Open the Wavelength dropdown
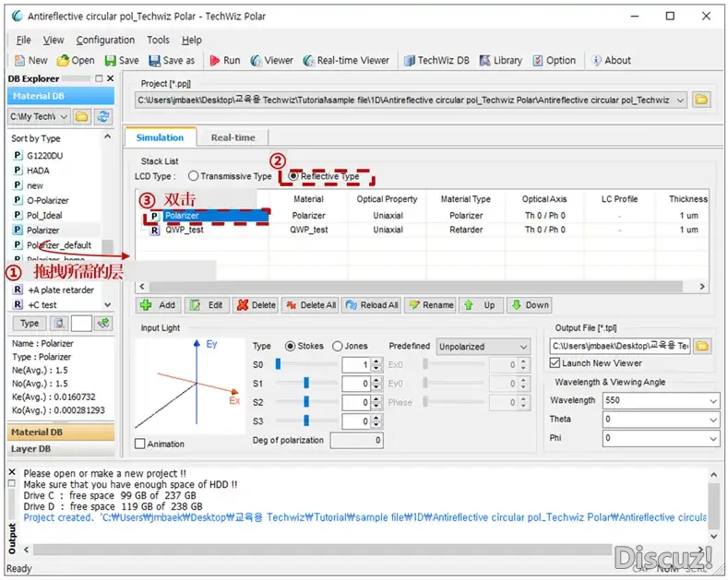The width and height of the screenshot is (728, 580). pos(713,400)
